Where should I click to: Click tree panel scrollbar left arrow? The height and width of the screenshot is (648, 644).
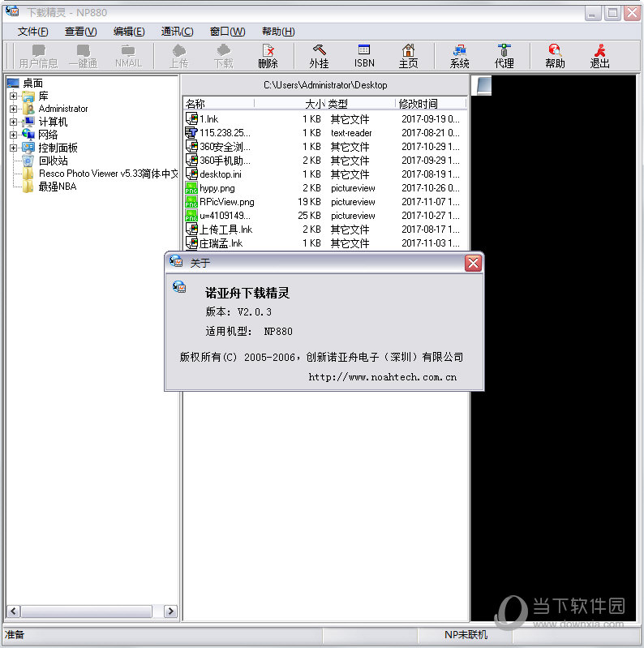[x=13, y=612]
